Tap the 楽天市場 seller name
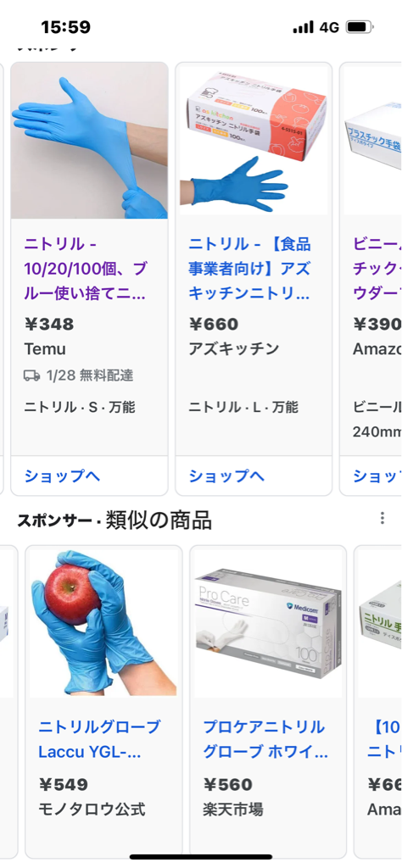The image size is (402, 868). 233,810
